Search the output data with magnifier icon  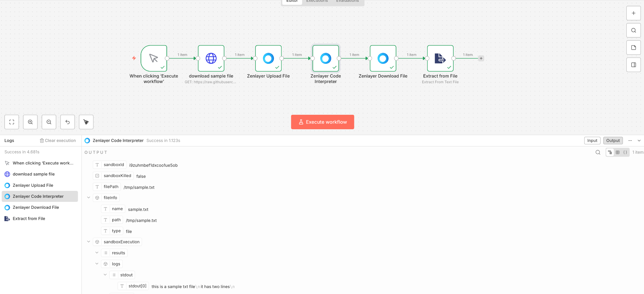[598, 152]
